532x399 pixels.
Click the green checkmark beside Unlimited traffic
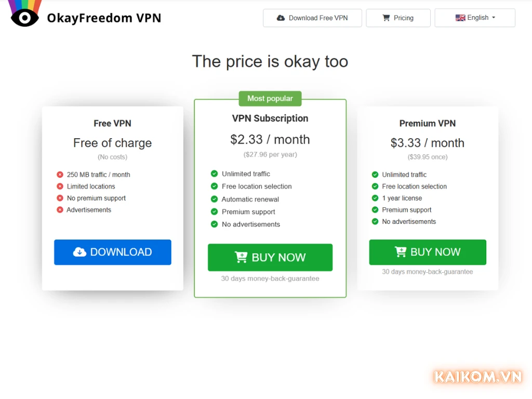[215, 174]
